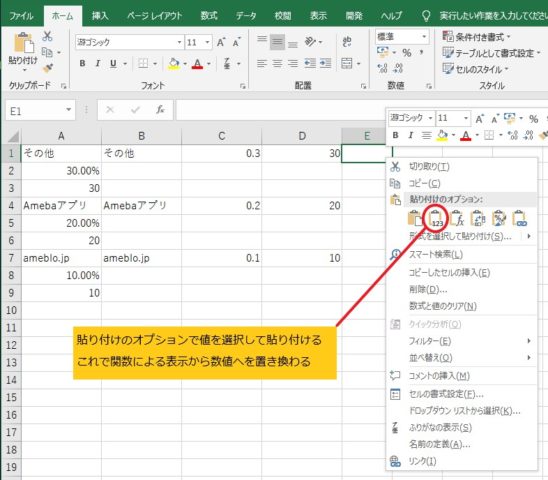Click Merge and Center icon
This screenshot has width=548, height=480.
[x=347, y=63]
